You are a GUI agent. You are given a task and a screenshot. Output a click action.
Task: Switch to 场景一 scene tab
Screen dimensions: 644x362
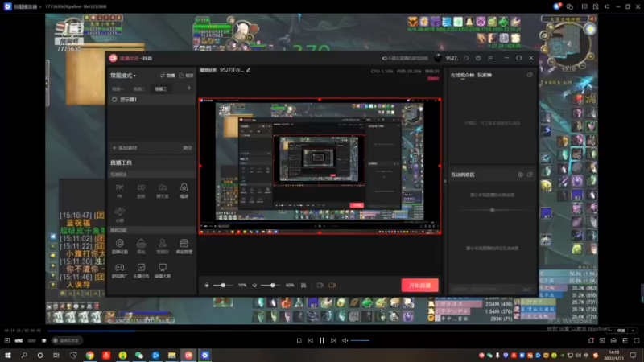click(x=118, y=88)
